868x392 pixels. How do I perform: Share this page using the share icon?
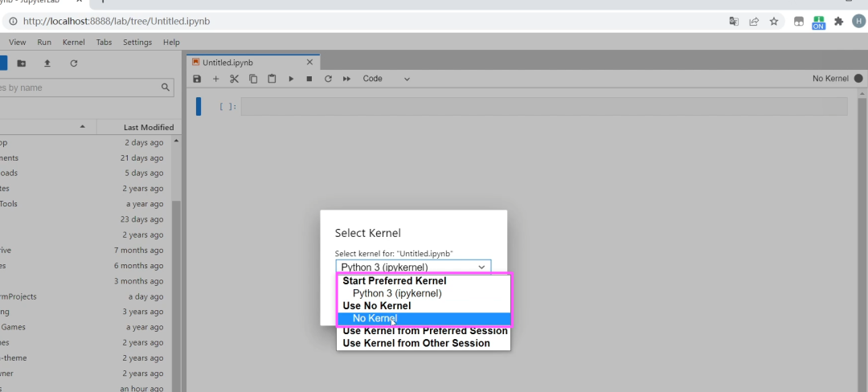tap(754, 22)
